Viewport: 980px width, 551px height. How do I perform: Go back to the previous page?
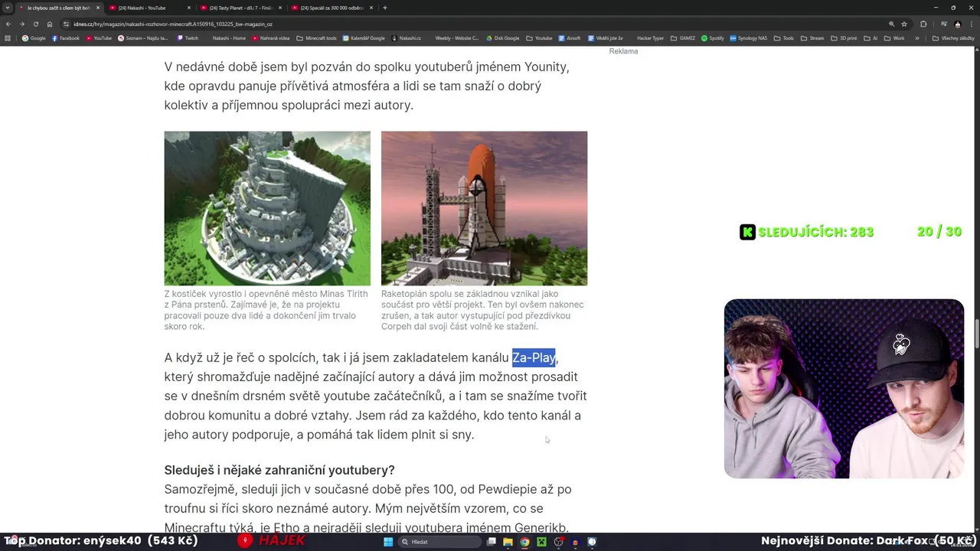tap(8, 24)
